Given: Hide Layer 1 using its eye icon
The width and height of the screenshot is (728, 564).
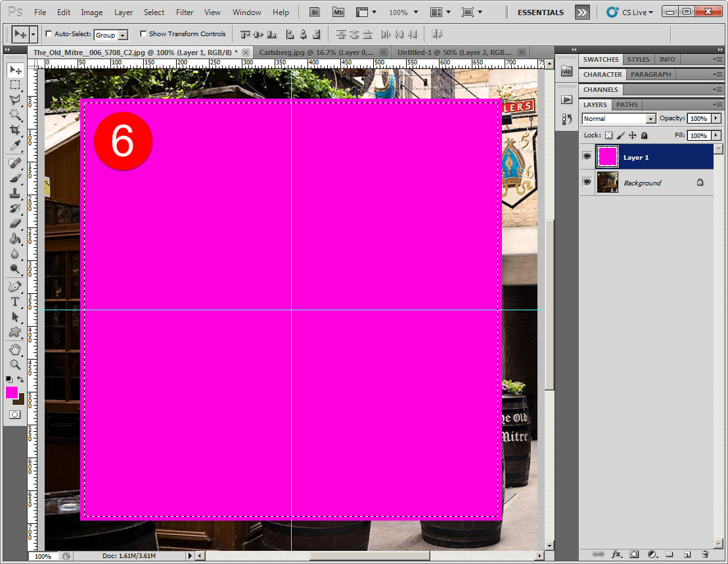Looking at the screenshot, I should pos(587,157).
